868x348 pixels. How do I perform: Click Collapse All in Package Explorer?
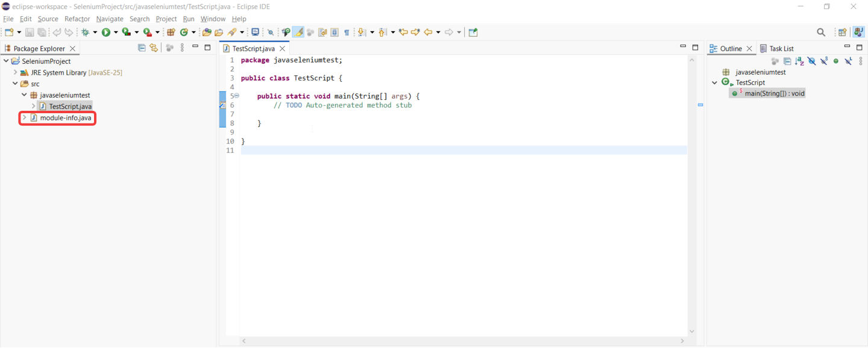[x=142, y=48]
